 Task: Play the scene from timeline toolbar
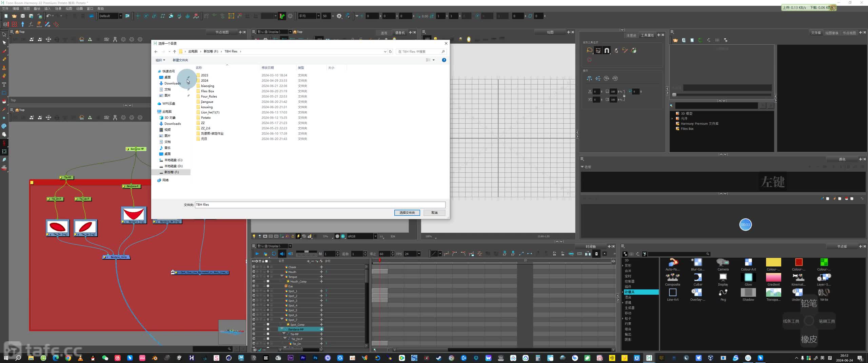click(257, 254)
